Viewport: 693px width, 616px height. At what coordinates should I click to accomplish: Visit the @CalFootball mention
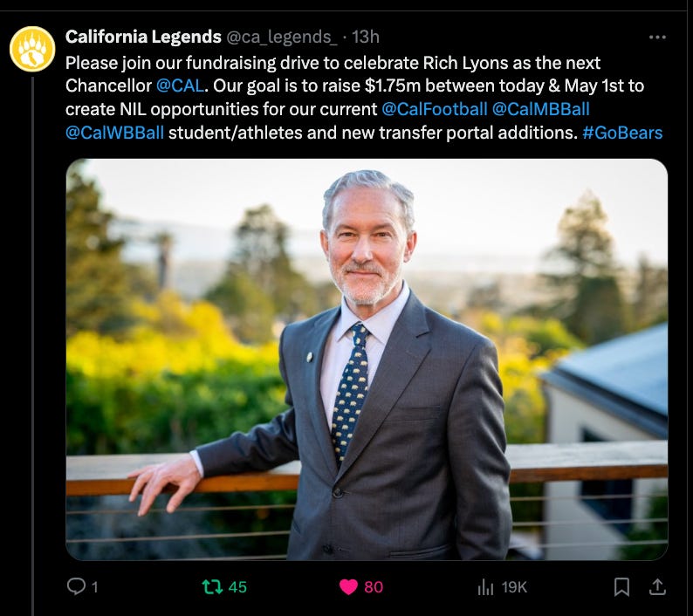pyautogui.click(x=434, y=109)
